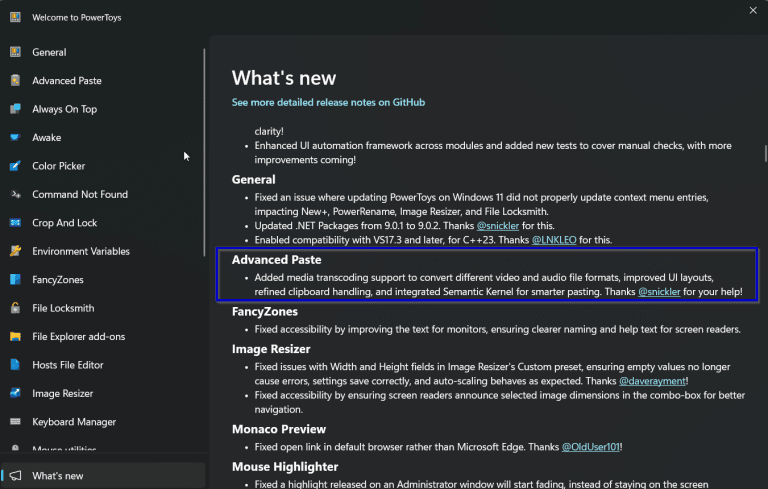Click the sidebar navigation scrollbar
Image resolution: width=768 pixels, height=489 pixels.
[204, 152]
